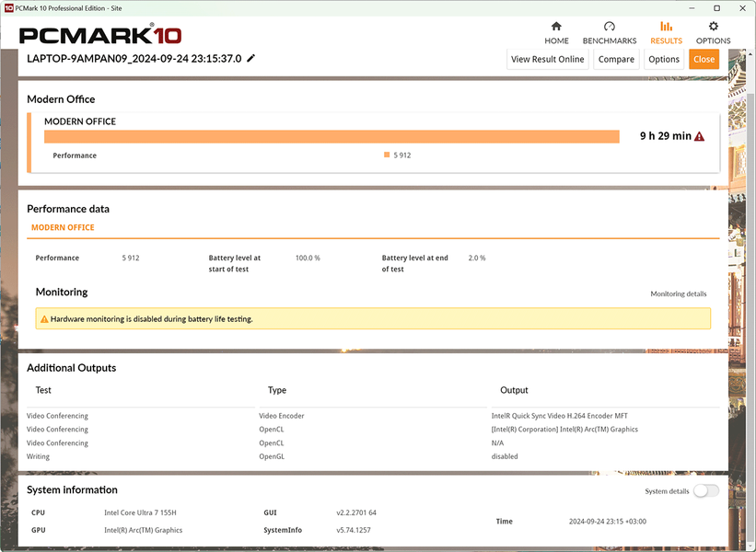
Task: Click the result name LAPTOP-9AMPAN09_2024-09-24 23:15:37.0
Action: [134, 58]
